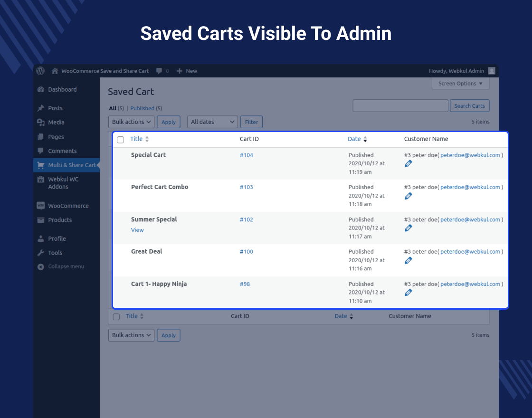Sort by Title link in table footer
532x418 pixels.
132,316
